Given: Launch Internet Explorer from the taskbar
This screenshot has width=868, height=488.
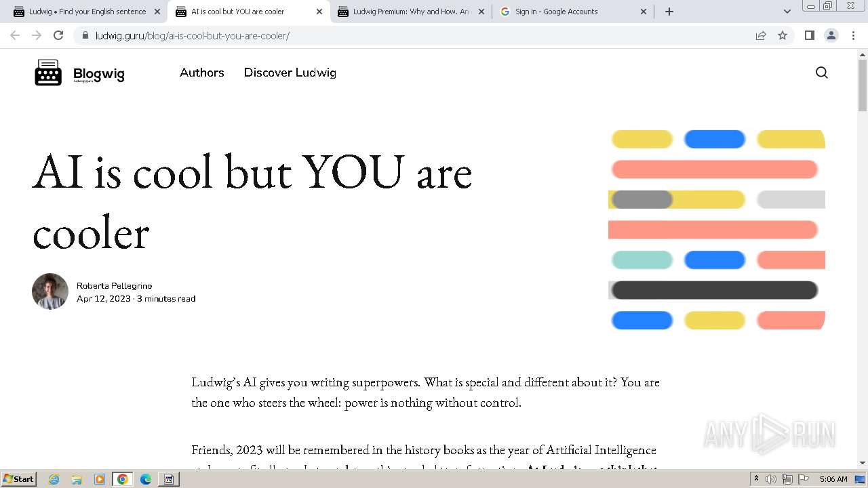Looking at the screenshot, I should pyautogui.click(x=54, y=479).
